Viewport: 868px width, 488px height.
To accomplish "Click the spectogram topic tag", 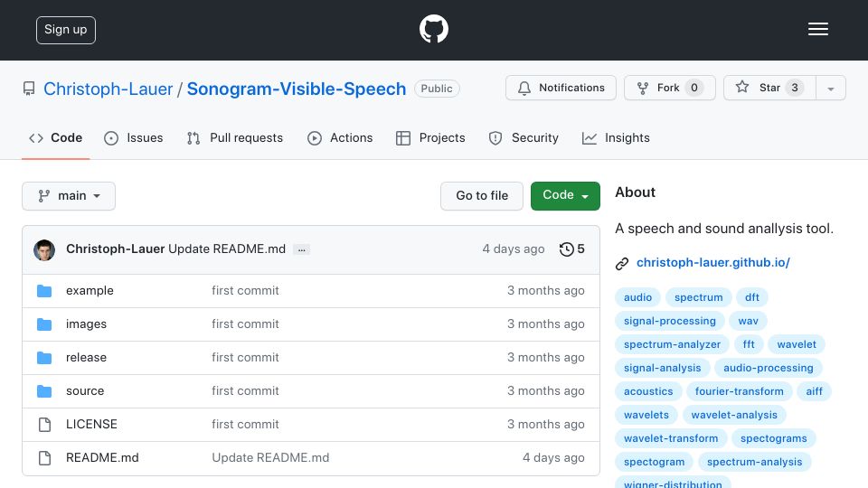I will coord(655,462).
